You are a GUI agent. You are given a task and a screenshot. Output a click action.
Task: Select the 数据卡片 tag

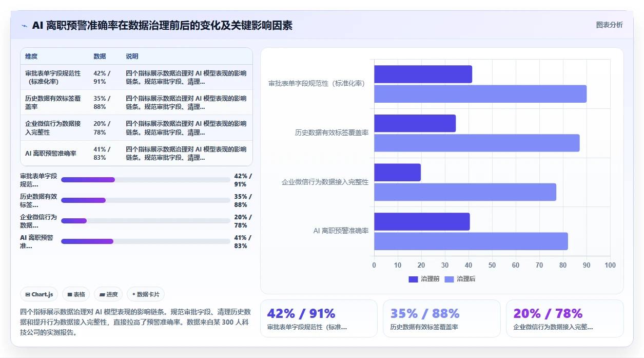click(x=146, y=294)
